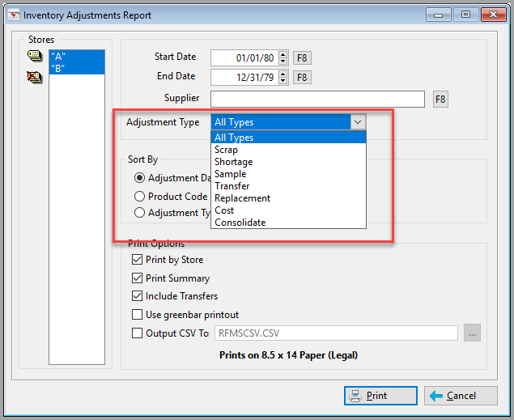The width and height of the screenshot is (514, 420).
Task: Click the Start Date field
Action: pyautogui.click(x=244, y=58)
